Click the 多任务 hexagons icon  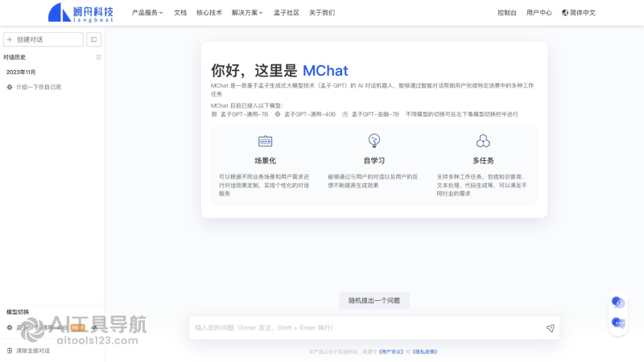483,141
